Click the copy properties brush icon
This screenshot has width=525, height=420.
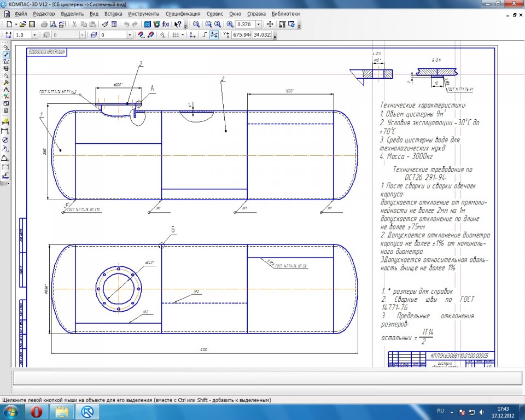[x=105, y=24]
